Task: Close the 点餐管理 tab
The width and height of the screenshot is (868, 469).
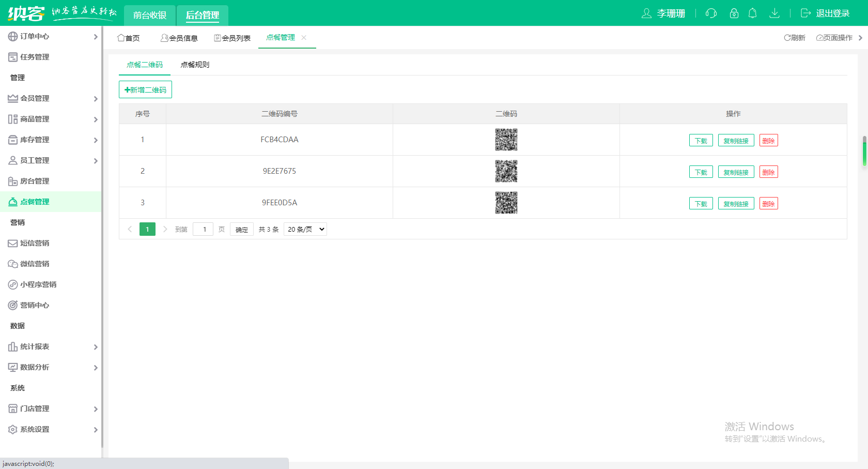Action: [x=304, y=38]
